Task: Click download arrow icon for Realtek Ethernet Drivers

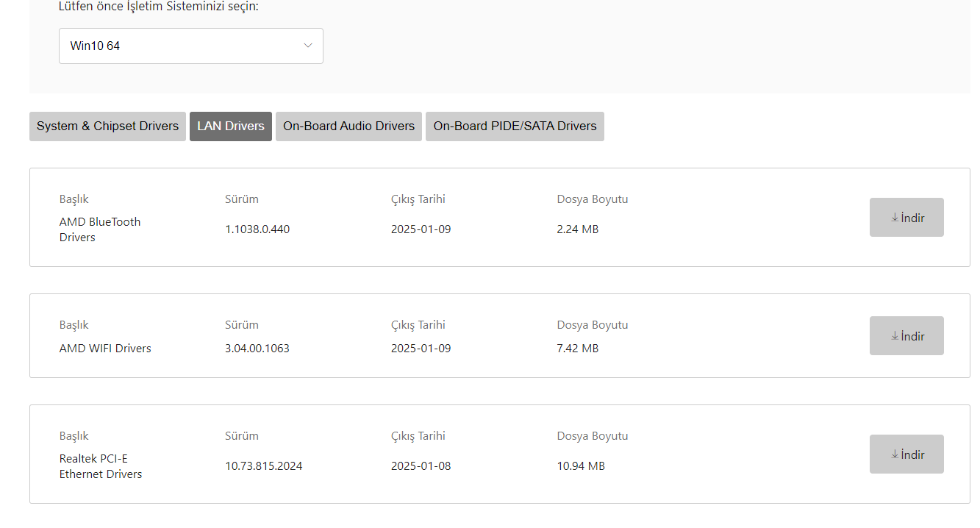Action: tap(895, 454)
